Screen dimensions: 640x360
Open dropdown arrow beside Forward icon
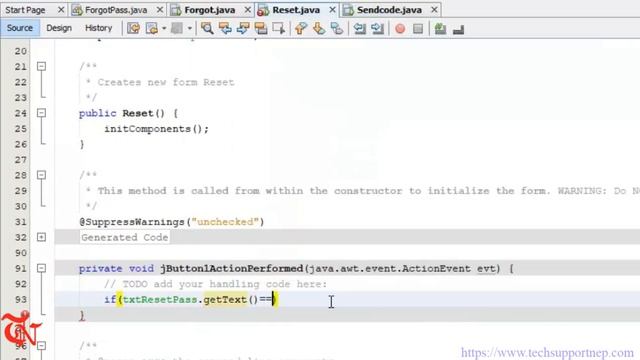click(189, 28)
